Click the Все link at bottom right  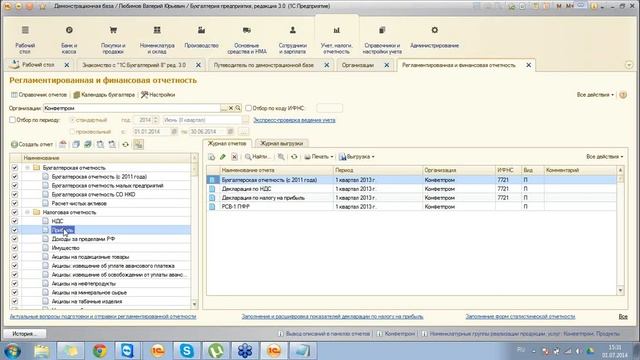click(623, 317)
